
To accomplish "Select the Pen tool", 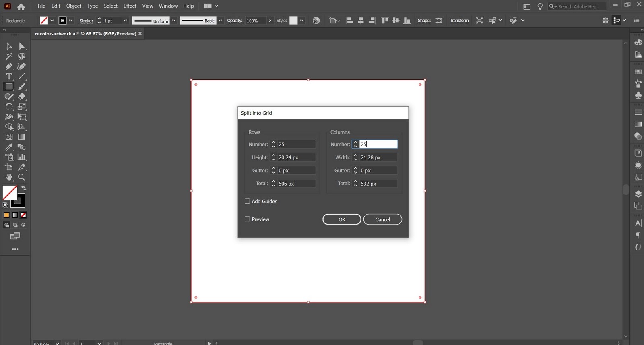I will pos(9,66).
